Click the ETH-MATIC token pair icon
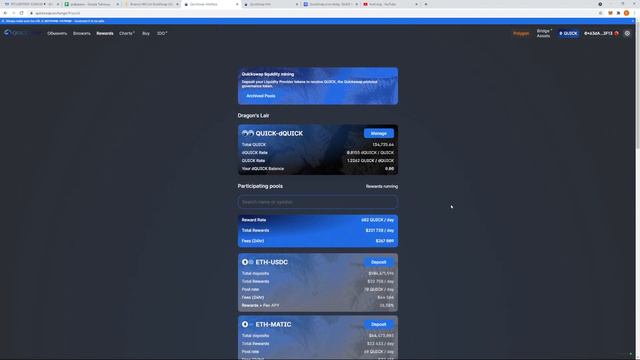The image size is (640, 360). 247,324
